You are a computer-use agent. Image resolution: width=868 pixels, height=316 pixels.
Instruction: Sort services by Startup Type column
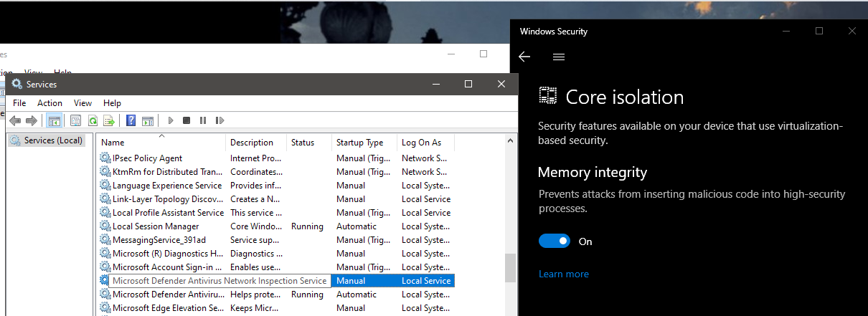click(x=364, y=143)
